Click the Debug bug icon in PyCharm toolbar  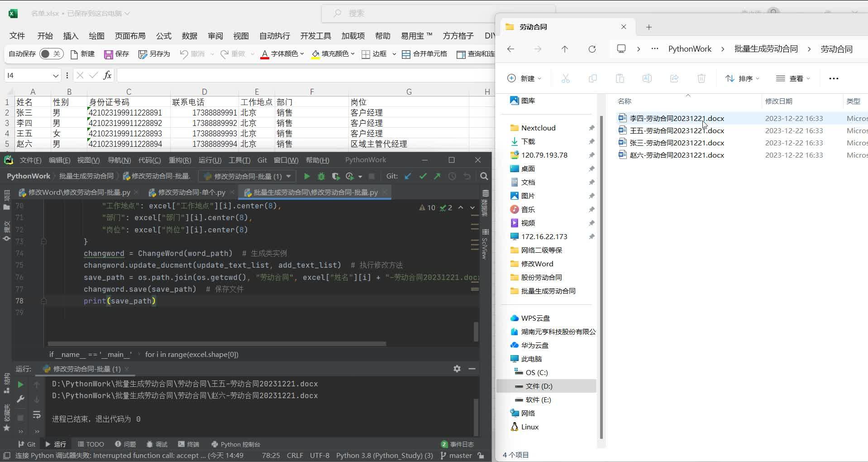321,176
